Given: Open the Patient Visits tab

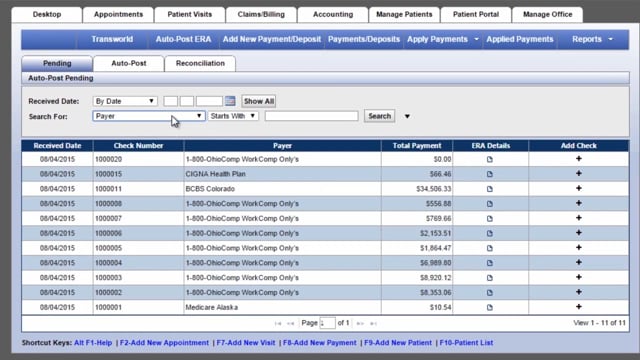Looking at the screenshot, I should tap(190, 14).
